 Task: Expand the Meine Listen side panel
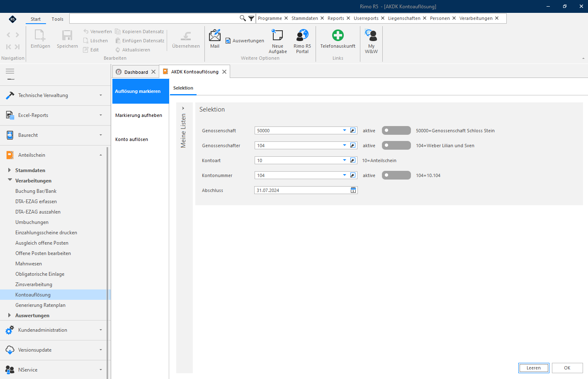click(183, 108)
